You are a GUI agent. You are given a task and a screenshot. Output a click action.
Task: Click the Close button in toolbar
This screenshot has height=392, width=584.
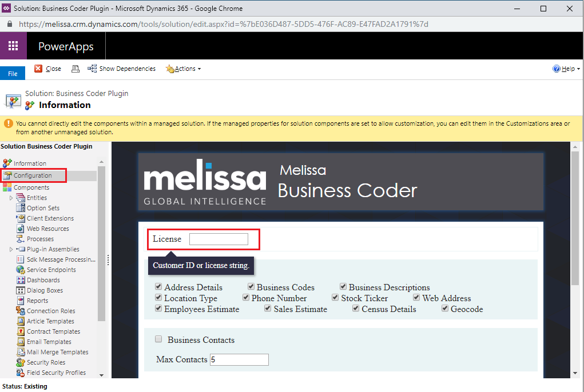coord(48,69)
